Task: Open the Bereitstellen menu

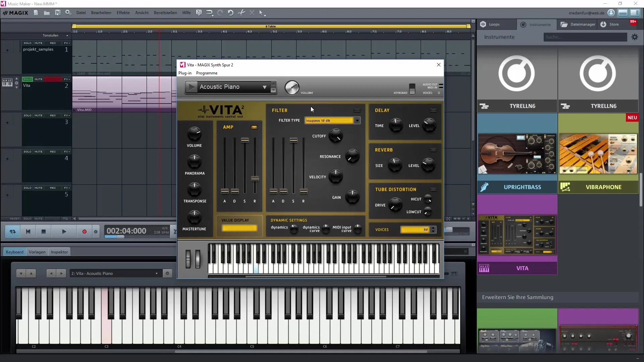Action: pos(165,13)
